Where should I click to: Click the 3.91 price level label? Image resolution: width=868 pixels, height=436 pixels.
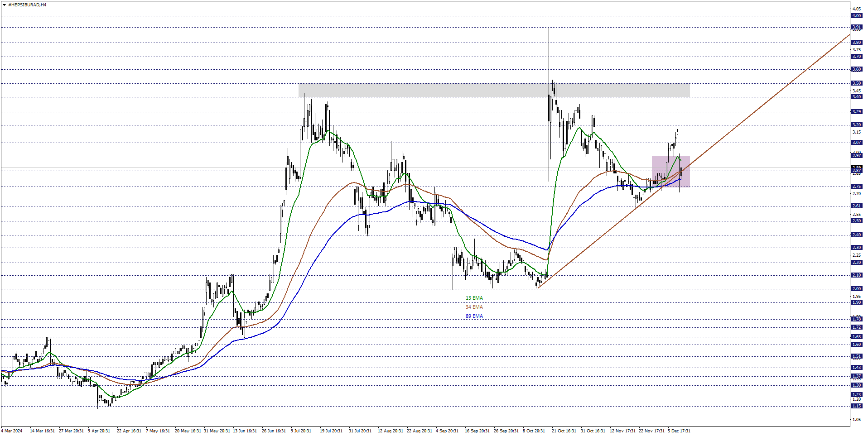click(x=856, y=27)
